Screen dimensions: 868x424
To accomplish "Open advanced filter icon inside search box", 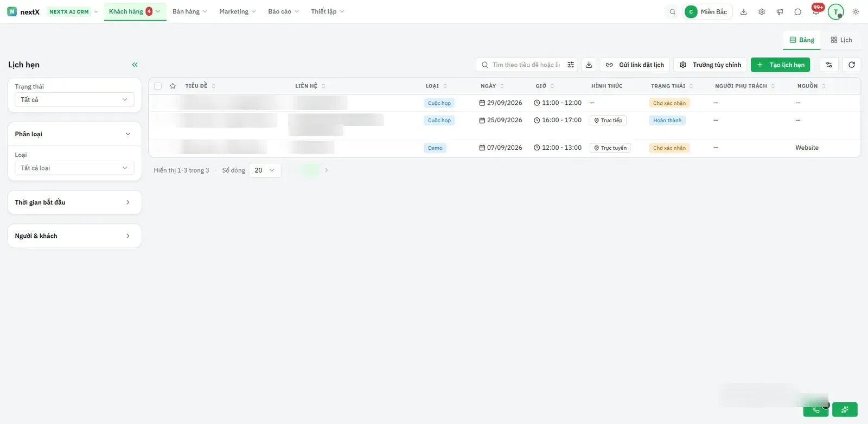I will click(x=571, y=65).
